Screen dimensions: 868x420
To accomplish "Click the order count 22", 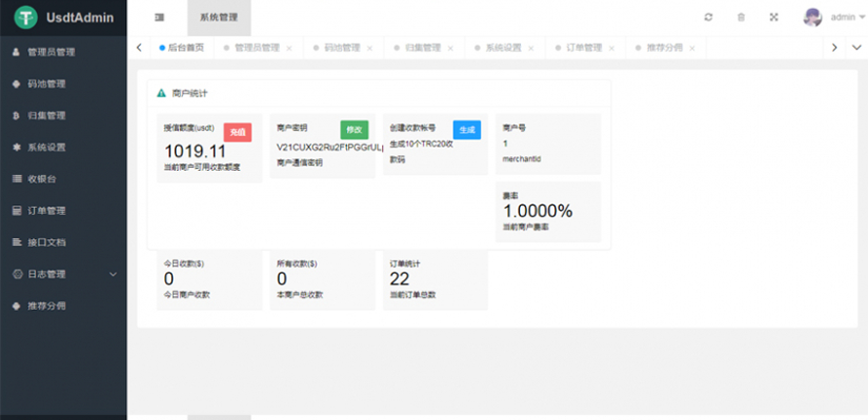I will 400,279.
